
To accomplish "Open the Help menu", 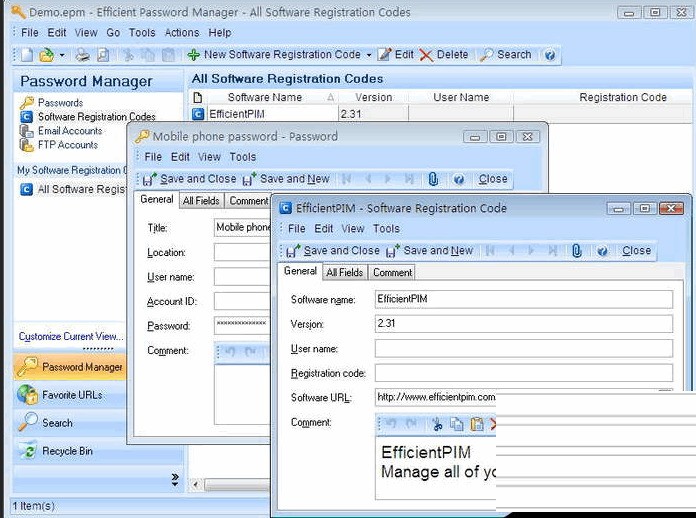I will pyautogui.click(x=220, y=32).
